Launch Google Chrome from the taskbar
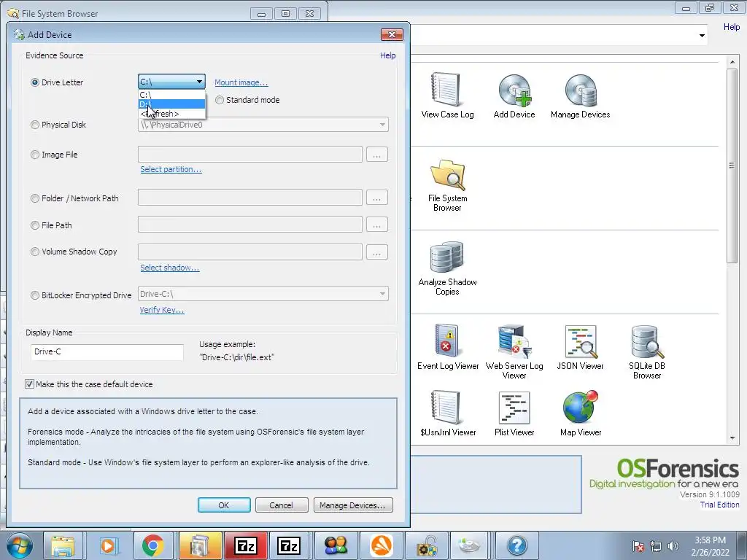 [152, 545]
